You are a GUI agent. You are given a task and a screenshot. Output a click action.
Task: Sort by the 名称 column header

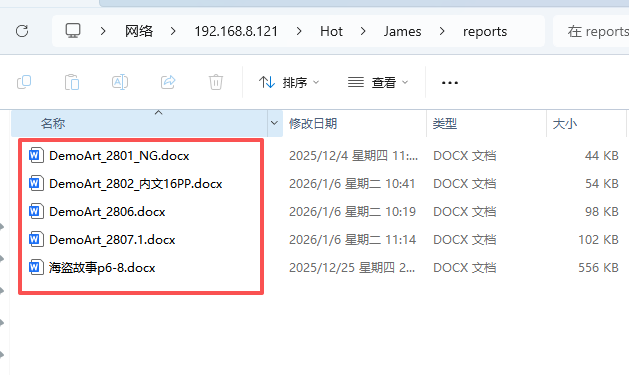[x=140, y=123]
